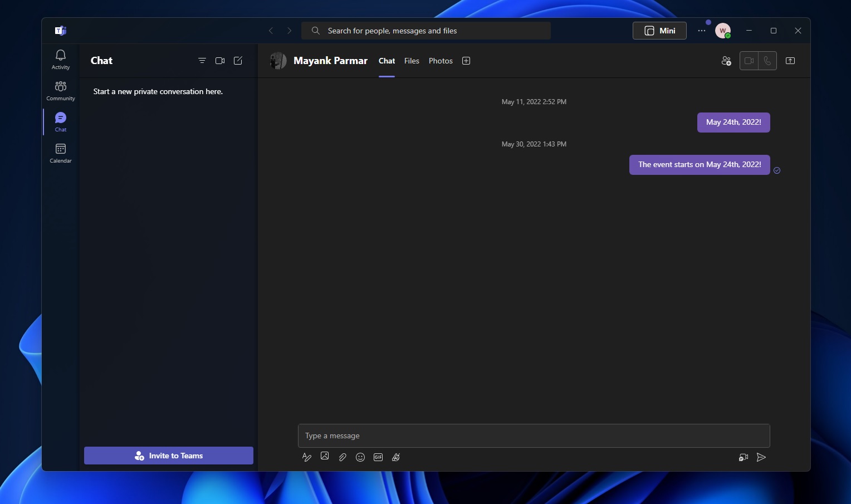Open the stickers panel icon
Image resolution: width=851 pixels, height=504 pixels.
[x=396, y=457]
